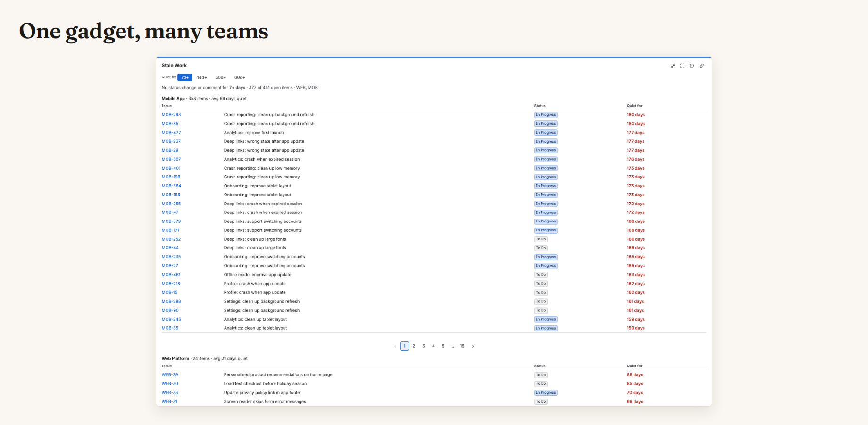Screen dimensions: 868x425
Task: Open issue MOB-218
Action: 171,284
